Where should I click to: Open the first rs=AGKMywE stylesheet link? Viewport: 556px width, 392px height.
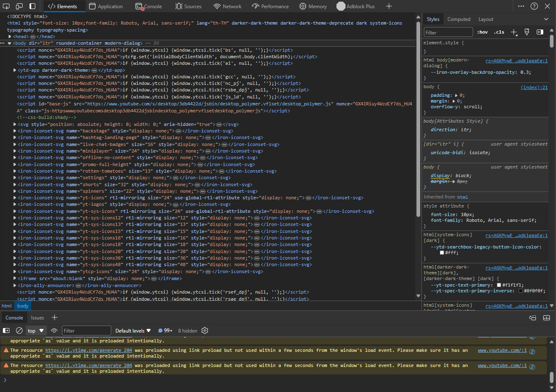click(x=516, y=61)
